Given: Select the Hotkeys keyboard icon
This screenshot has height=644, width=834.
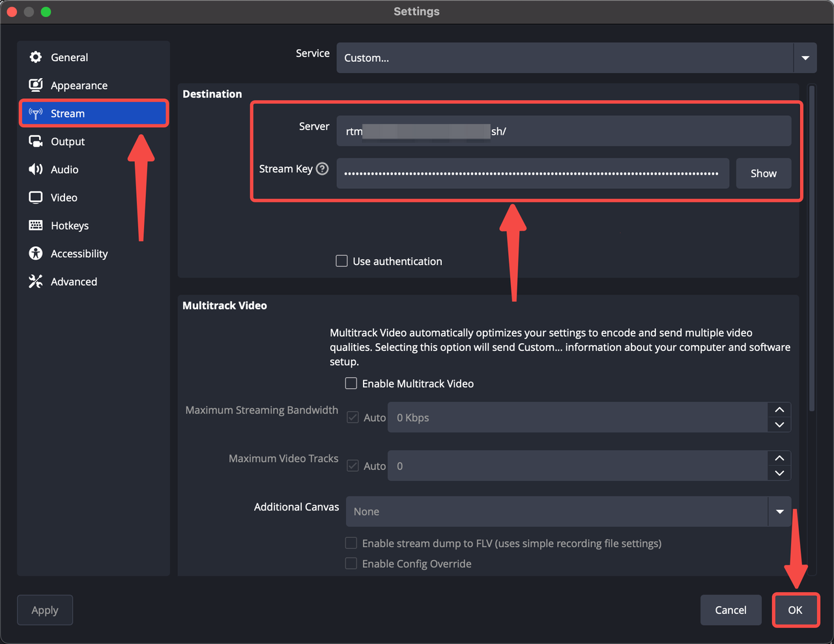Looking at the screenshot, I should [x=36, y=225].
